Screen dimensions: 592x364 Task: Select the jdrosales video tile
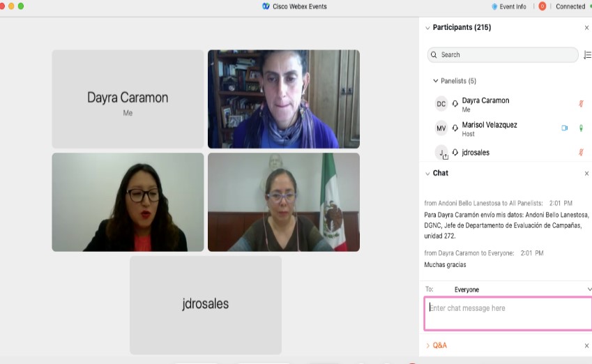[x=206, y=305]
